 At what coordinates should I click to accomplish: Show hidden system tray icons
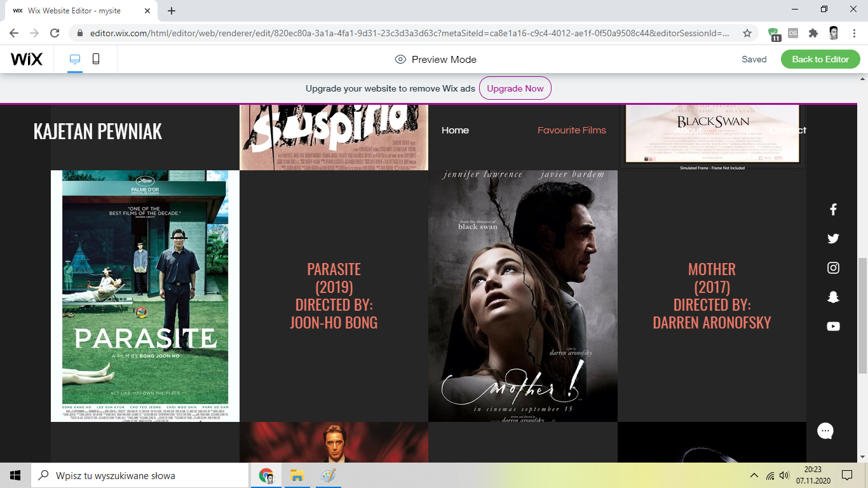pos(754,475)
